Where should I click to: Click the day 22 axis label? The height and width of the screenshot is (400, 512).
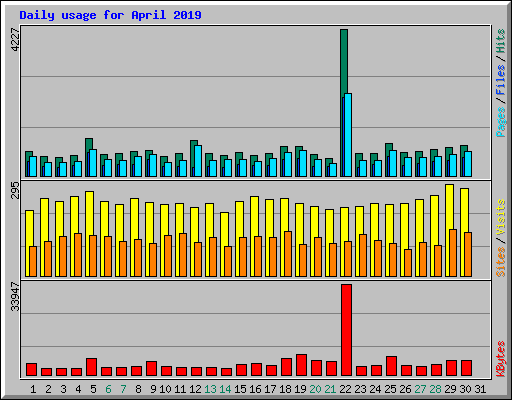(345, 389)
